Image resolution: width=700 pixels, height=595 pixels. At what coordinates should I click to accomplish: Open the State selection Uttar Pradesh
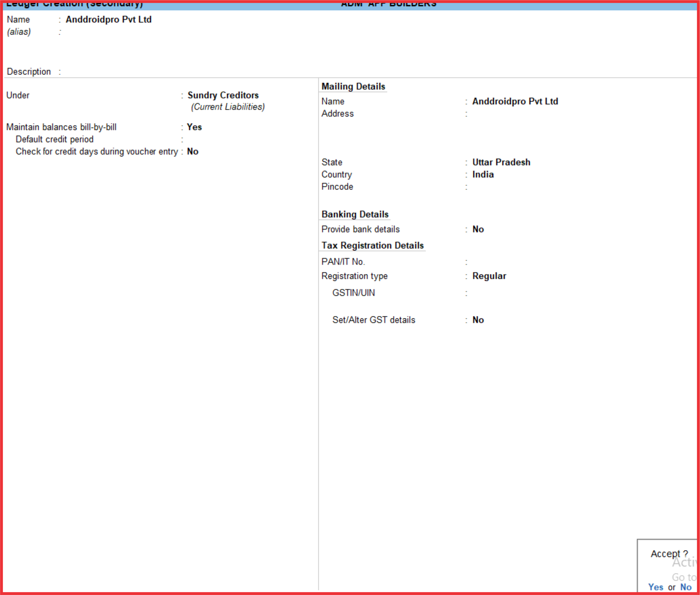(x=501, y=162)
